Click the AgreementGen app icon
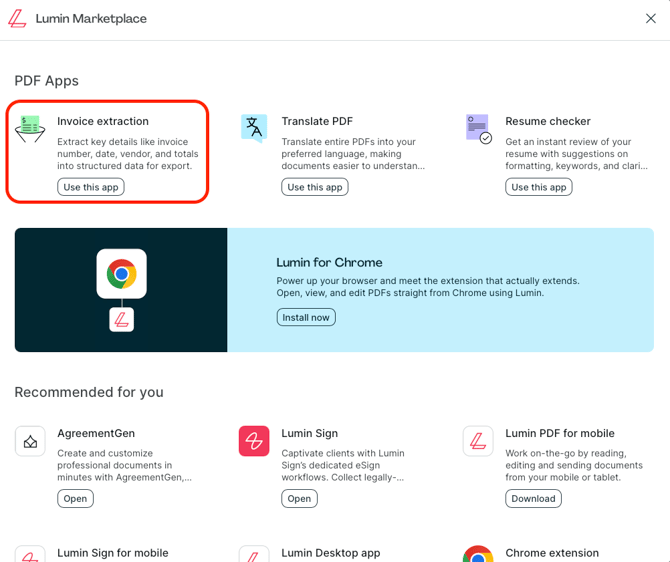Screen dimensions: 670x562 pos(30,441)
